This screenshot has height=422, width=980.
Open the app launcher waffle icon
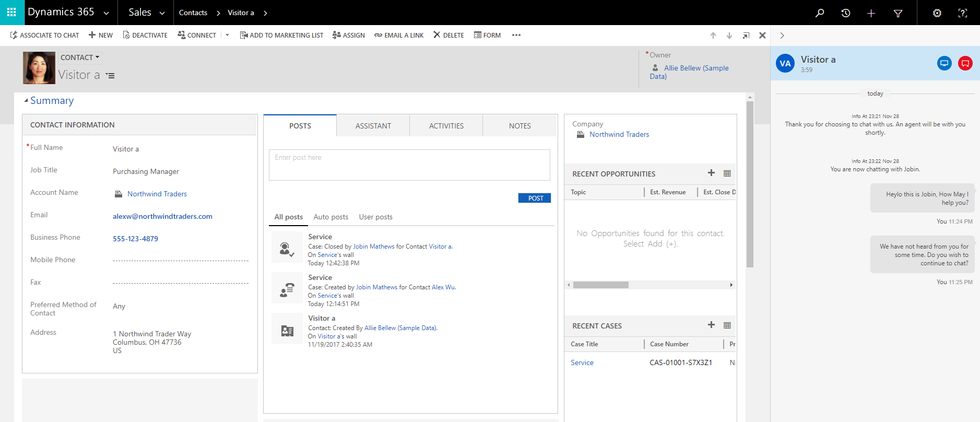point(11,12)
